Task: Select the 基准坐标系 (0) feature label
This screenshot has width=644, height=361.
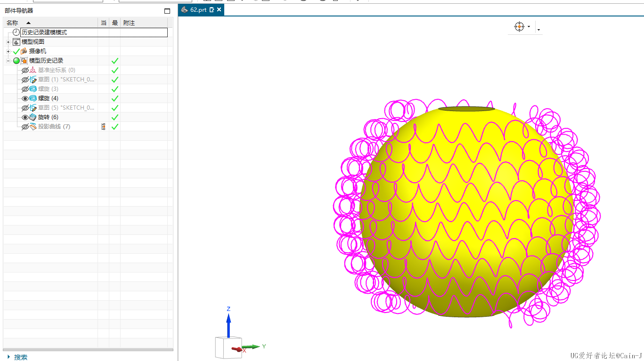Action: point(57,70)
